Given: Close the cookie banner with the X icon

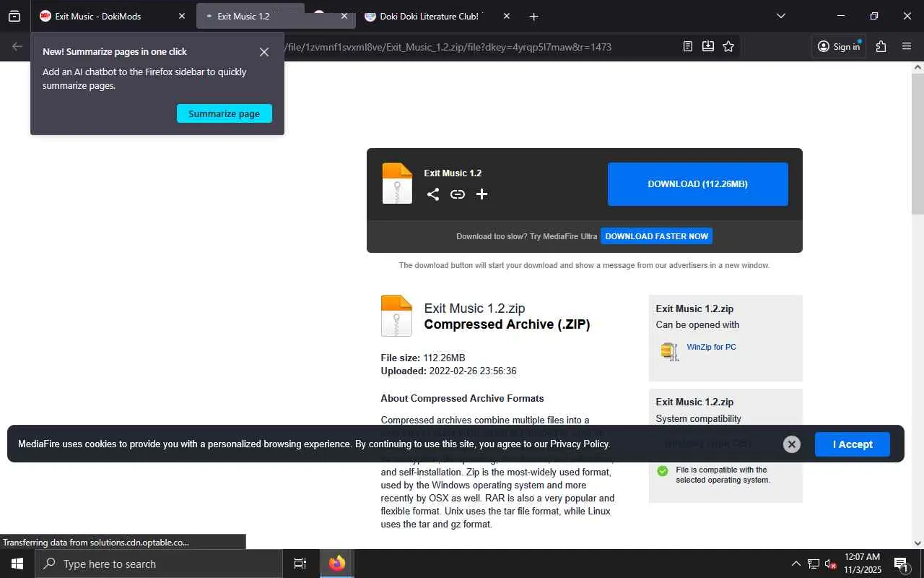Looking at the screenshot, I should click(x=792, y=444).
